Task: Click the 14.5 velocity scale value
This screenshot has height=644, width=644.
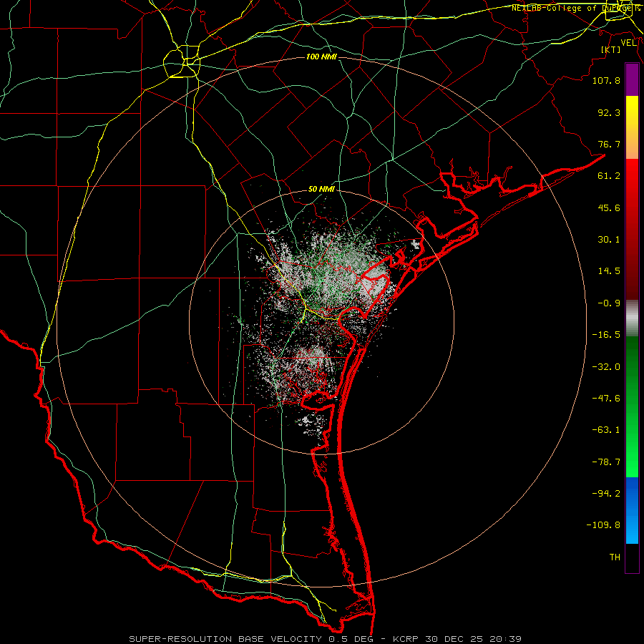Action: click(609, 271)
